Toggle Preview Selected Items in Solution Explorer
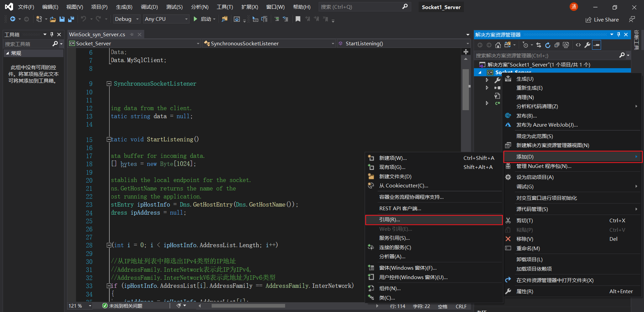This screenshot has height=312, width=644. (596, 45)
